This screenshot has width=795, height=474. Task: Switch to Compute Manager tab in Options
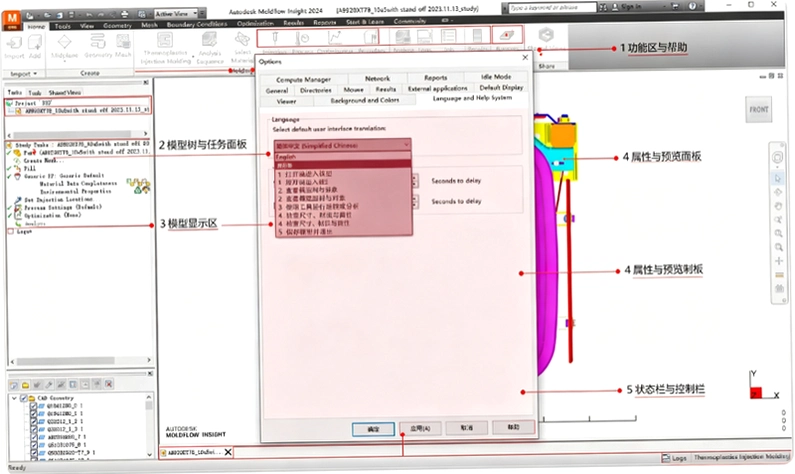[x=303, y=80]
